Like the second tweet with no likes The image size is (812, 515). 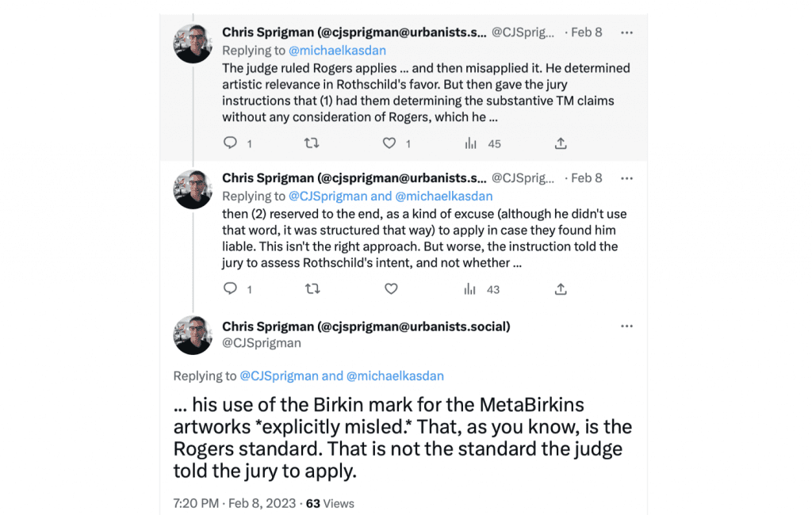coord(391,289)
